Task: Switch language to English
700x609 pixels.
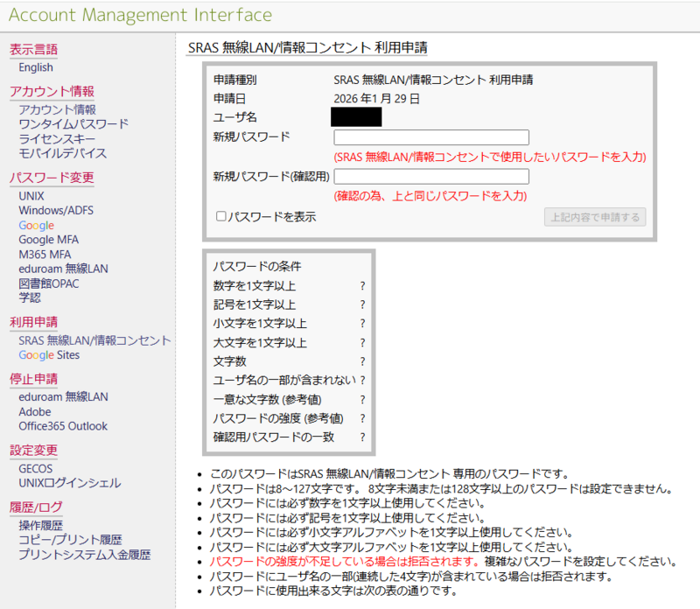Action: coord(36,67)
